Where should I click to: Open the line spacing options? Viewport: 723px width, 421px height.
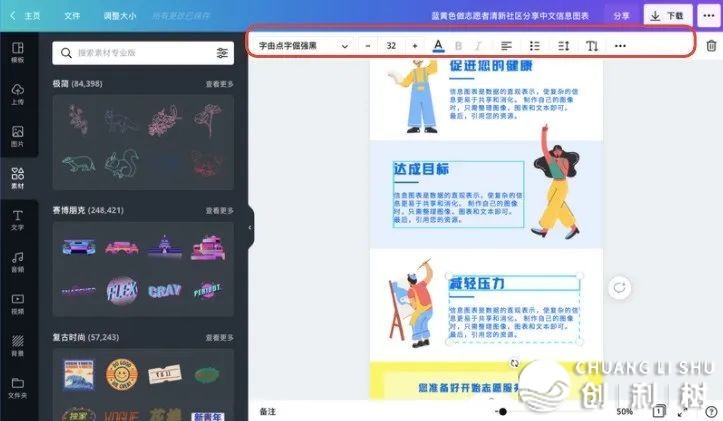click(x=563, y=46)
